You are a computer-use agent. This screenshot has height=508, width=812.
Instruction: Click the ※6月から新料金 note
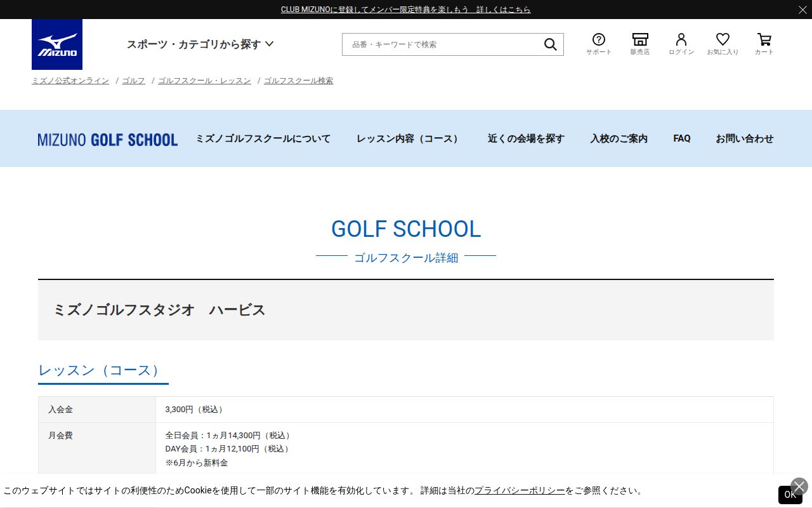[197, 463]
